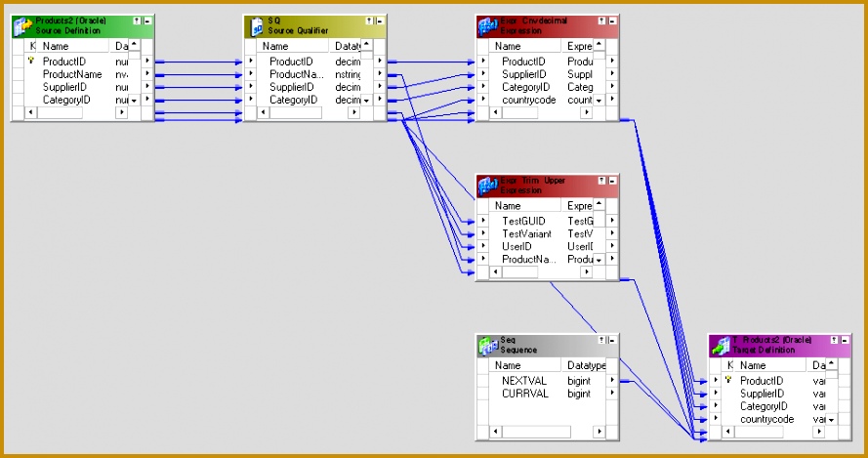
Task: Select the CategoryID port in SQ Source Qualifier
Action: pyautogui.click(x=293, y=100)
